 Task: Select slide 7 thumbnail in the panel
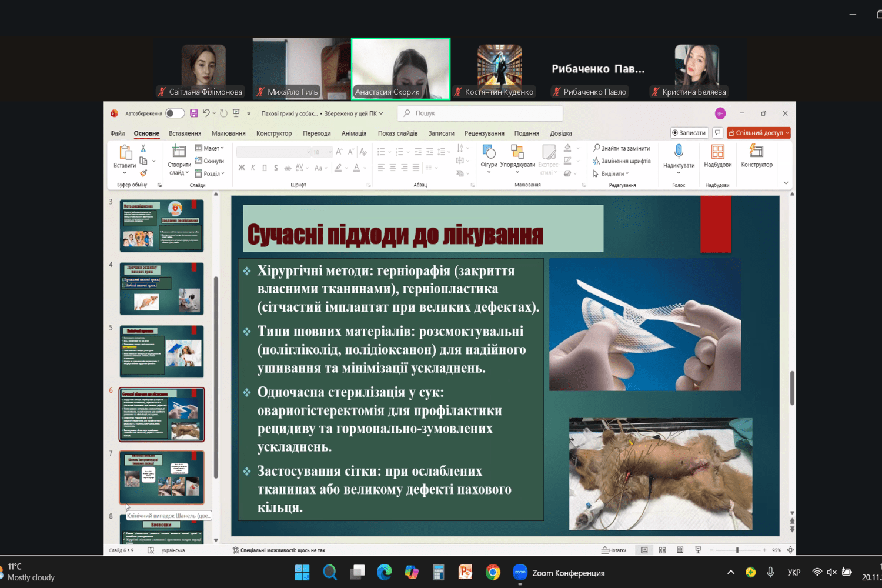point(162,476)
